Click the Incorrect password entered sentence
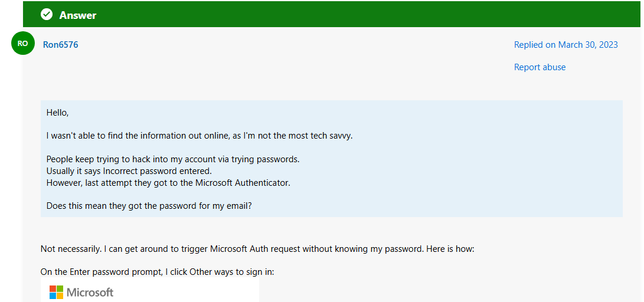 coord(129,170)
